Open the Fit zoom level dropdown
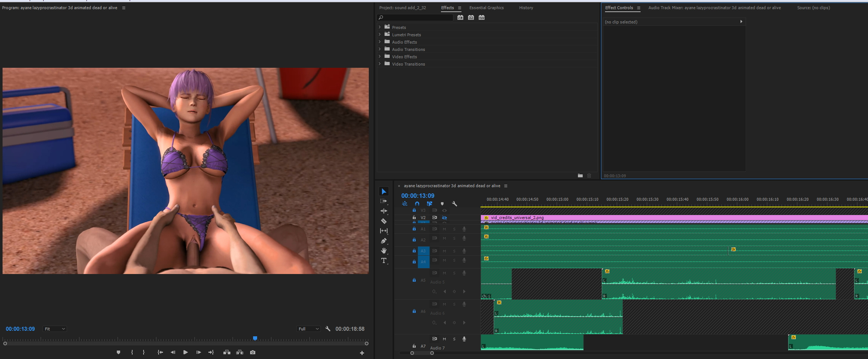Screen dimensions: 868x359 [x=55, y=329]
